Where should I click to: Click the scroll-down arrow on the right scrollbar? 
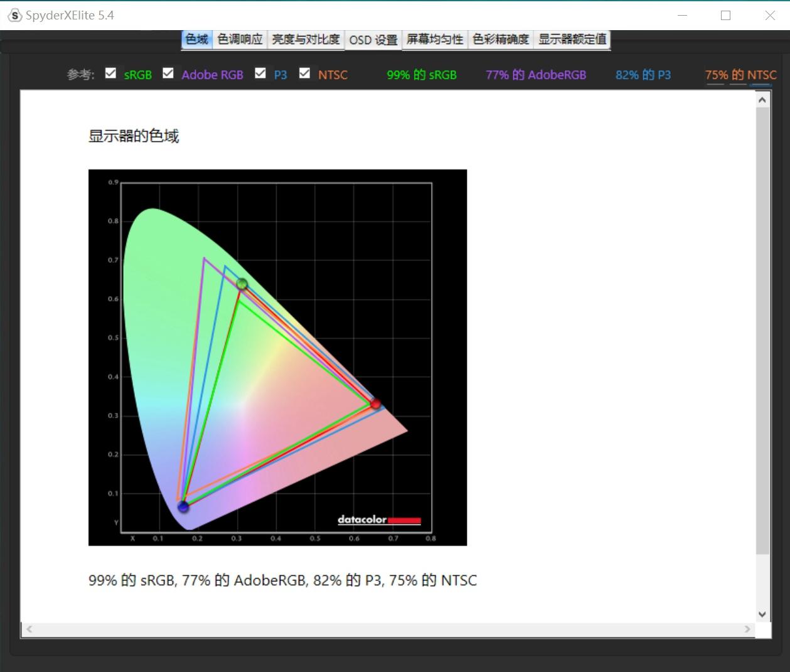[761, 614]
